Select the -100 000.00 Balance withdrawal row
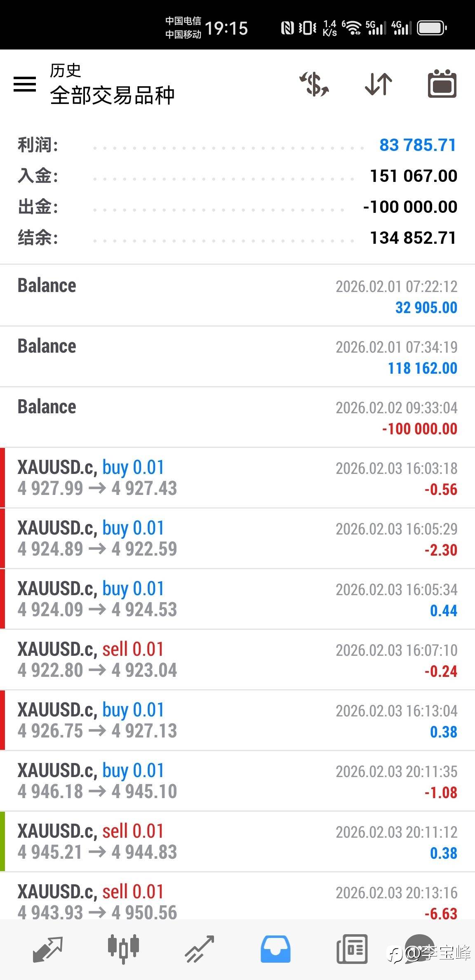The height and width of the screenshot is (980, 475). pyautogui.click(x=237, y=417)
